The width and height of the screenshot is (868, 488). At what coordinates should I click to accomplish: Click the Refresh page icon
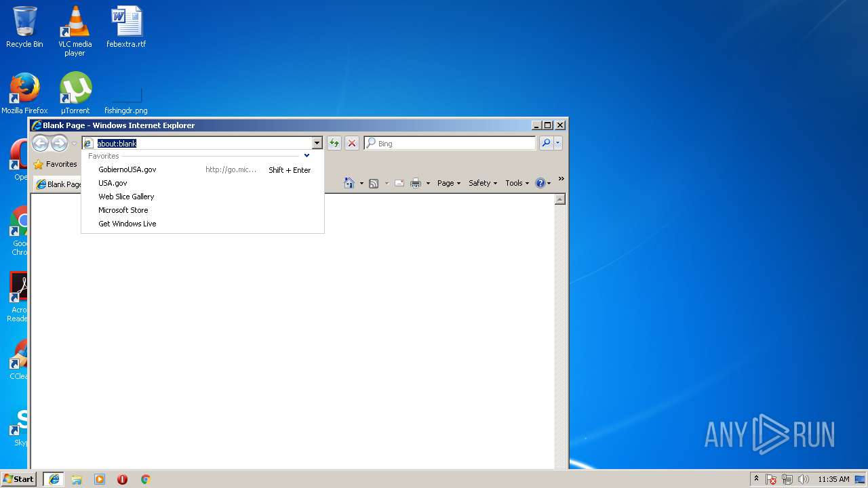(x=334, y=143)
